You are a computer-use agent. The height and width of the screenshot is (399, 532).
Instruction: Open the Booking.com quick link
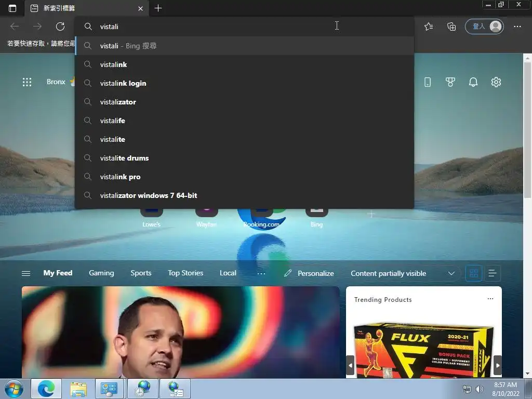coord(261,218)
